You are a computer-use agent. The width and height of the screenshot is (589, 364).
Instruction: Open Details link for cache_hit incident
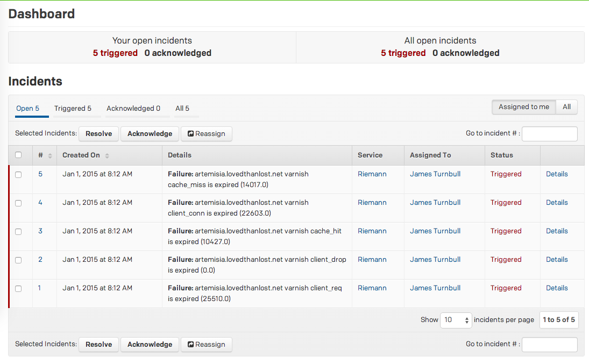point(557,231)
